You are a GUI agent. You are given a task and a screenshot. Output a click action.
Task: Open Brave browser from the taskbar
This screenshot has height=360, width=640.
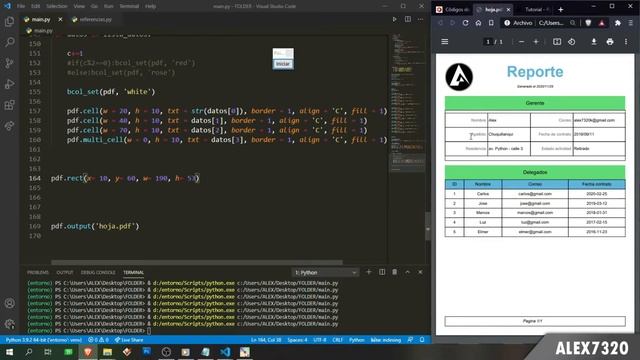(x=88, y=352)
